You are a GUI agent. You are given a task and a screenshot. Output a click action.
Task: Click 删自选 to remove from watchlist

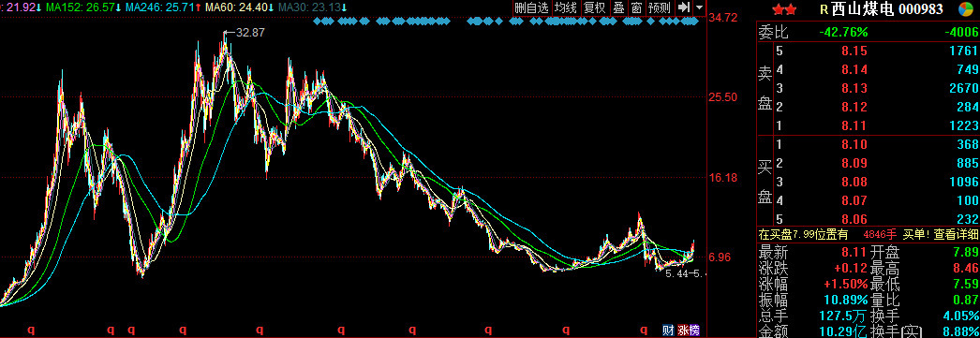click(x=531, y=7)
